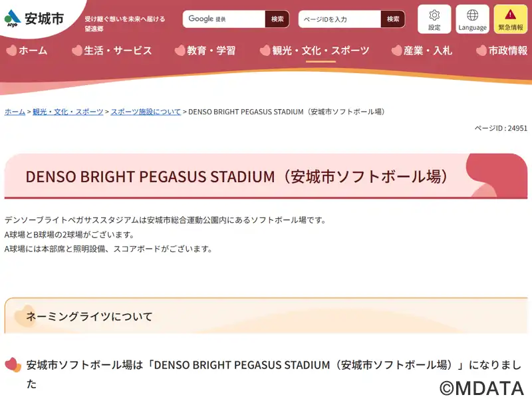Open the 教育・学習 menu
Viewport: 532px width, 399px height.
coord(205,51)
